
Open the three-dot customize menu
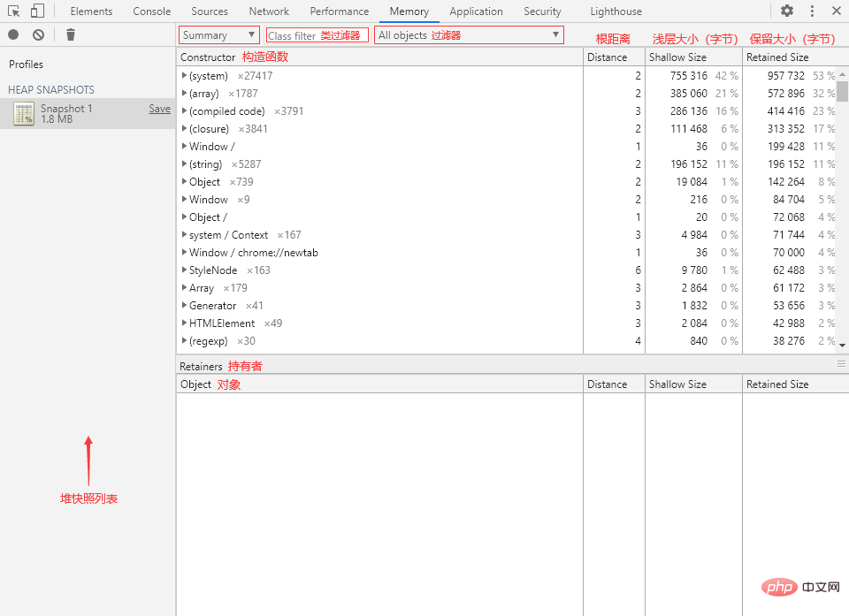click(812, 11)
